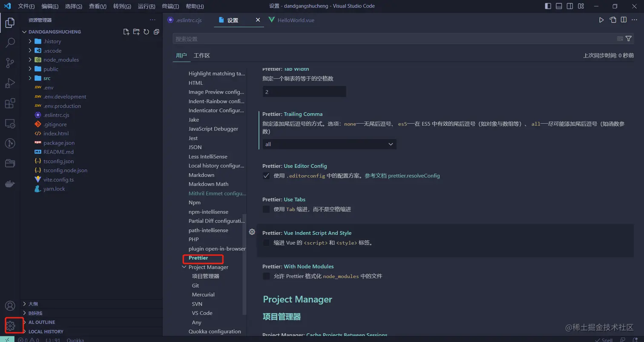
Task: Click the Run play icon in editor toolbar
Action: [601, 20]
